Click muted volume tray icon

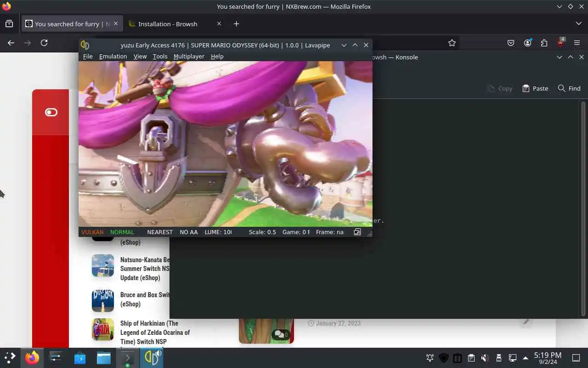[485, 358]
